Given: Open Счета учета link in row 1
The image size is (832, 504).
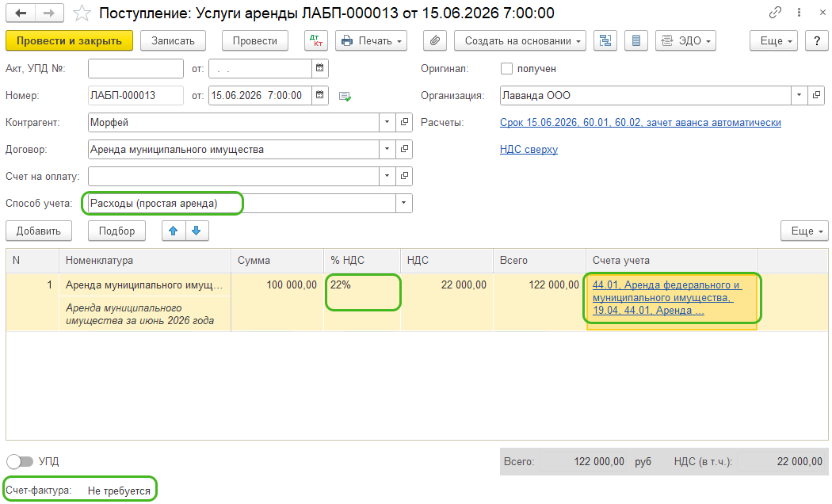Looking at the screenshot, I should [x=666, y=298].
